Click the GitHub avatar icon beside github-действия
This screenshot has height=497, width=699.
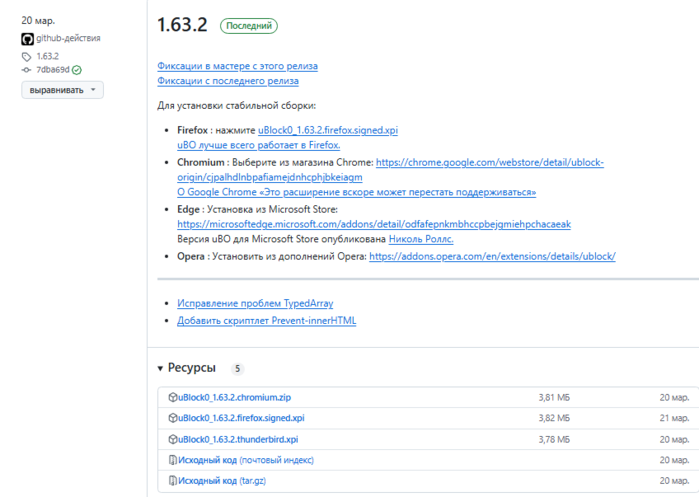pos(27,39)
